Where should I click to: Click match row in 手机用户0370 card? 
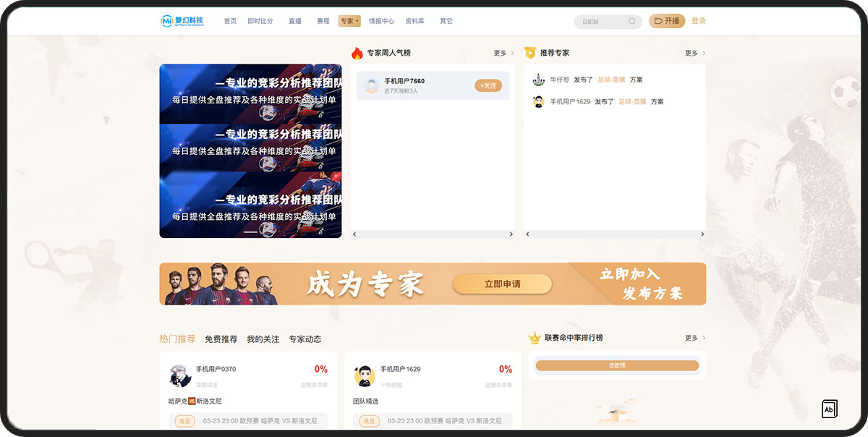point(248,421)
